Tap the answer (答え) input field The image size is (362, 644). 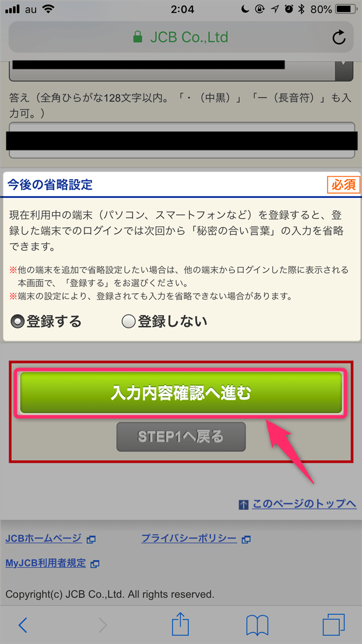tap(182, 141)
